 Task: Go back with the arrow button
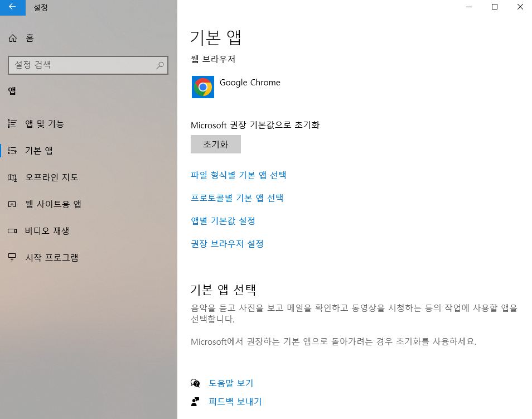[13, 7]
